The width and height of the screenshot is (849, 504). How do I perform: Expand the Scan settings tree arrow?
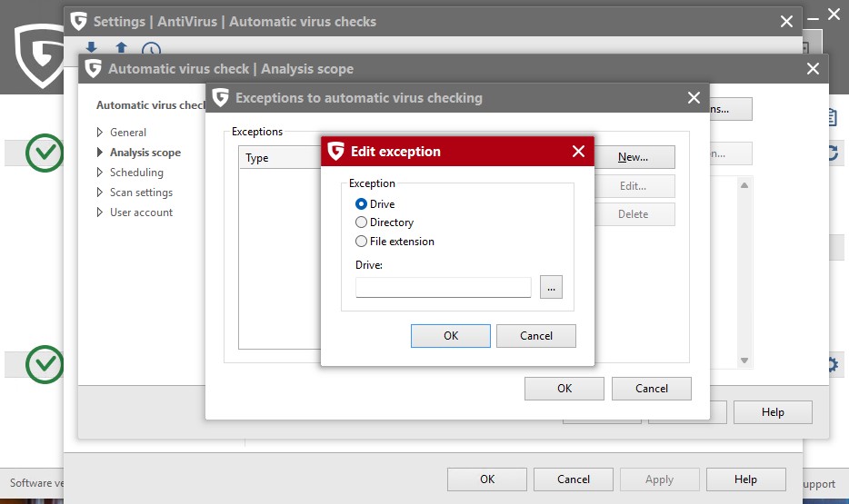pos(100,192)
